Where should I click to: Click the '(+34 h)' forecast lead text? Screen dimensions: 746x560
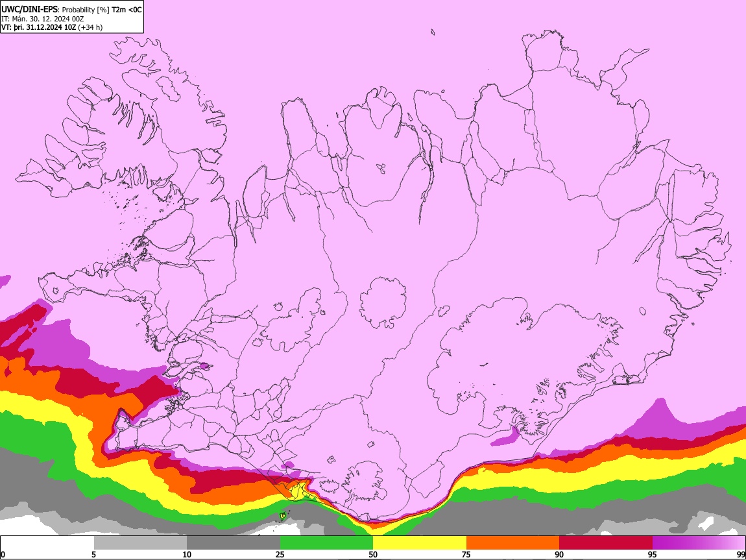tap(90, 27)
